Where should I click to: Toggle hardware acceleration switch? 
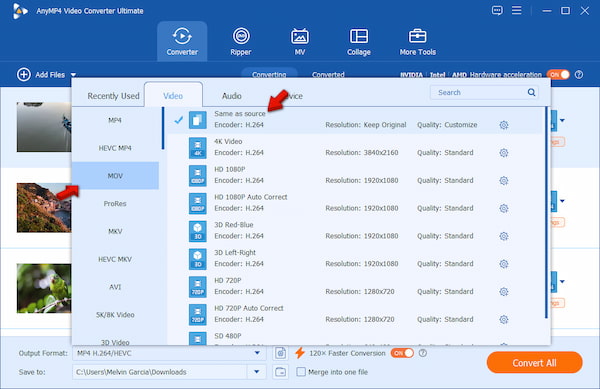point(558,75)
